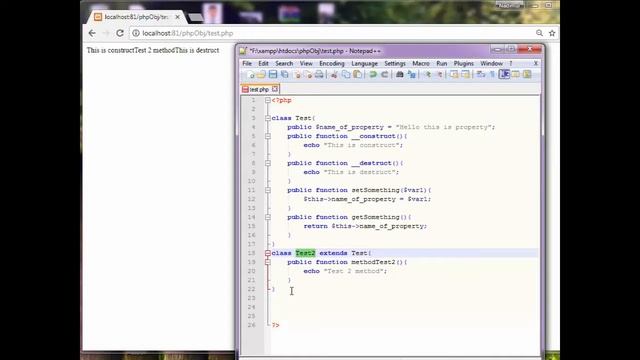
Task: Click echo "This is destruct" line
Action: tap(351, 172)
